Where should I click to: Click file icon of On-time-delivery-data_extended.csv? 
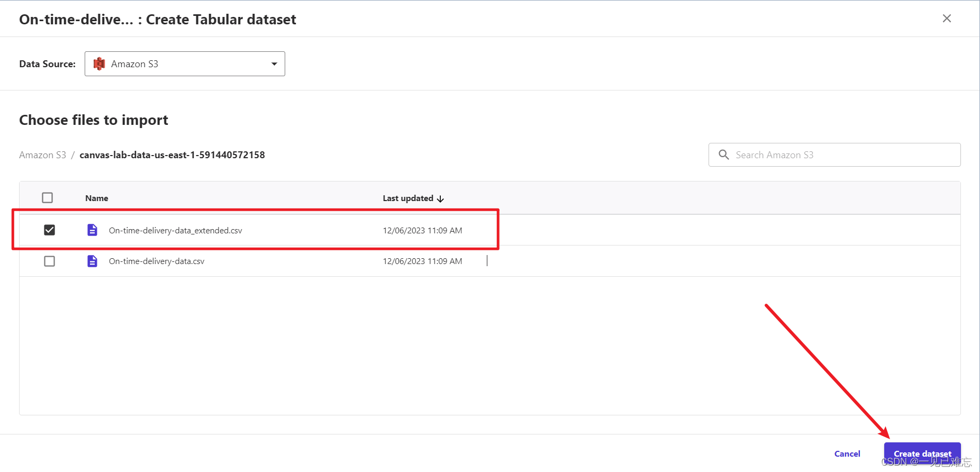click(x=92, y=230)
